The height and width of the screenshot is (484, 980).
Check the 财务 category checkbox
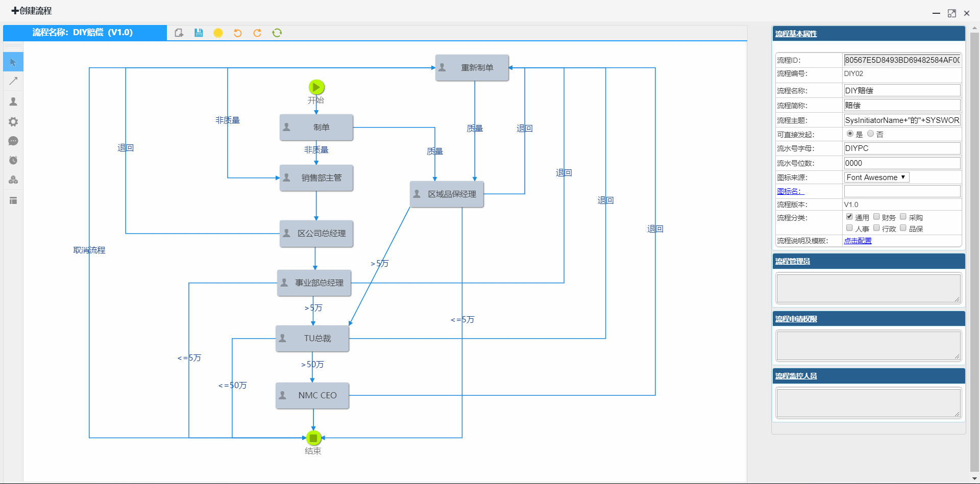click(x=876, y=217)
